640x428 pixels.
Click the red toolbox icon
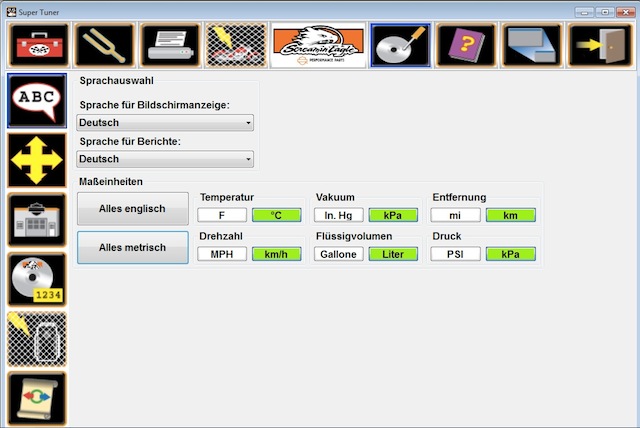click(x=38, y=45)
